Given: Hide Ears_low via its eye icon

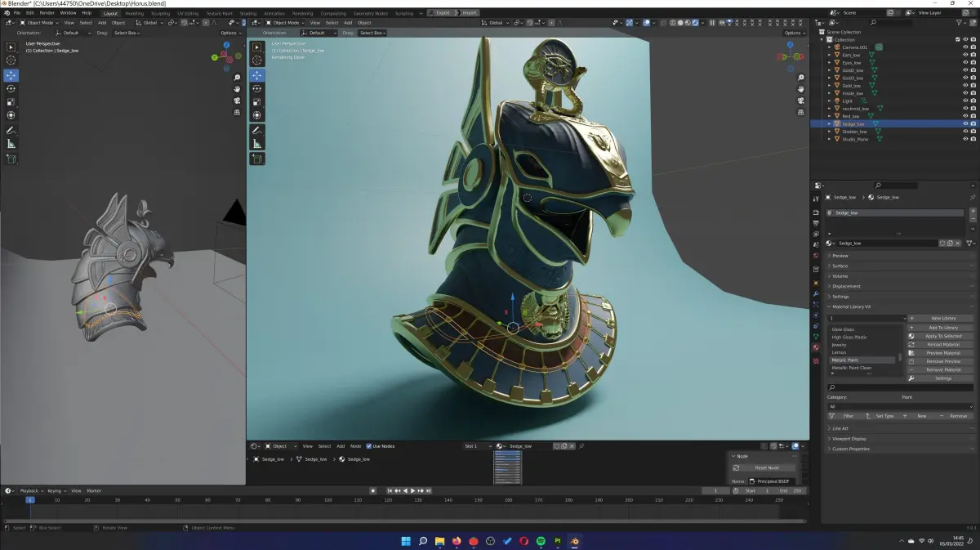Looking at the screenshot, I should [964, 55].
